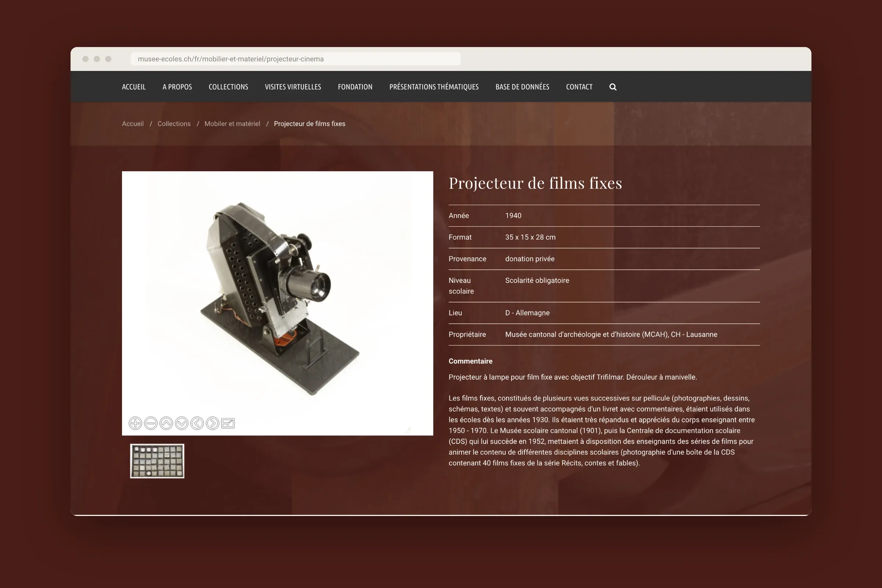Open the COLLECTIONS menu

pyautogui.click(x=228, y=87)
